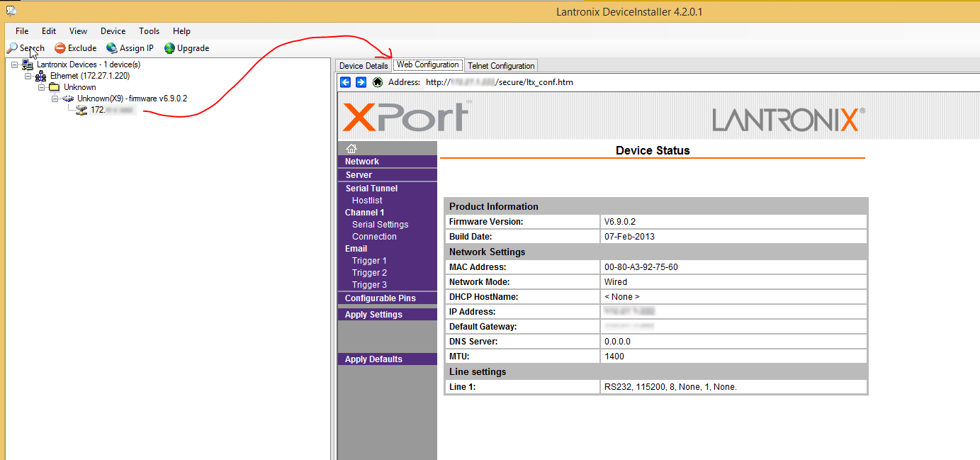Select the 172 device IP tree item

point(112,110)
